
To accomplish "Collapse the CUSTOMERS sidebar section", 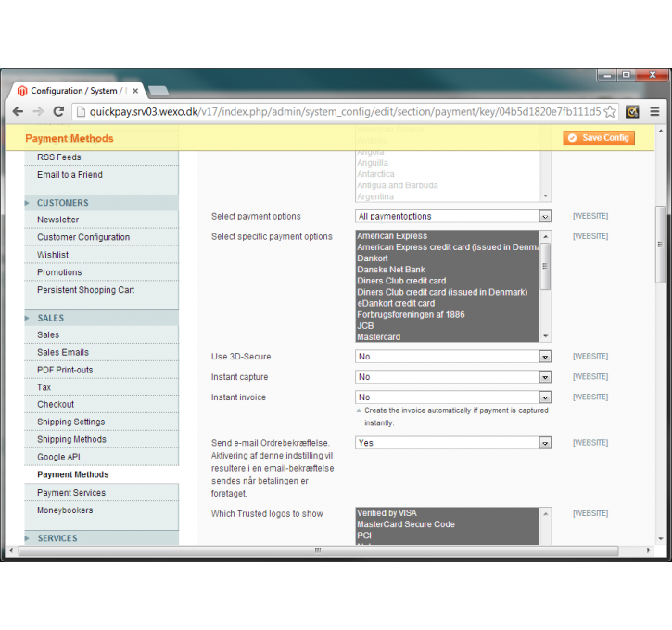I will (x=102, y=203).
